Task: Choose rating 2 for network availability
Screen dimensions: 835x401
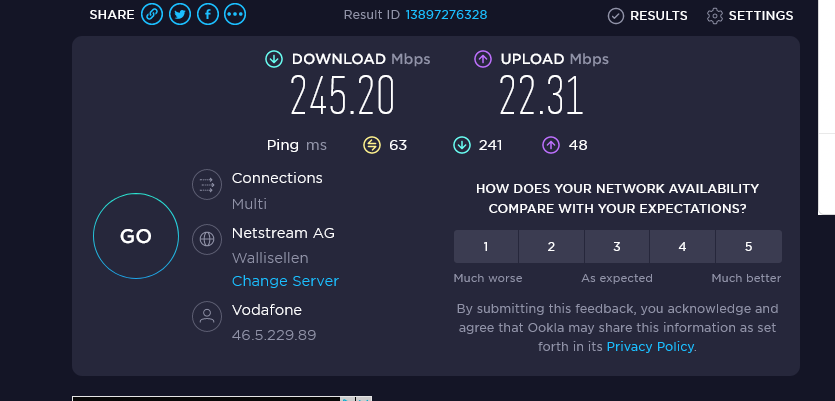Action: [551, 247]
